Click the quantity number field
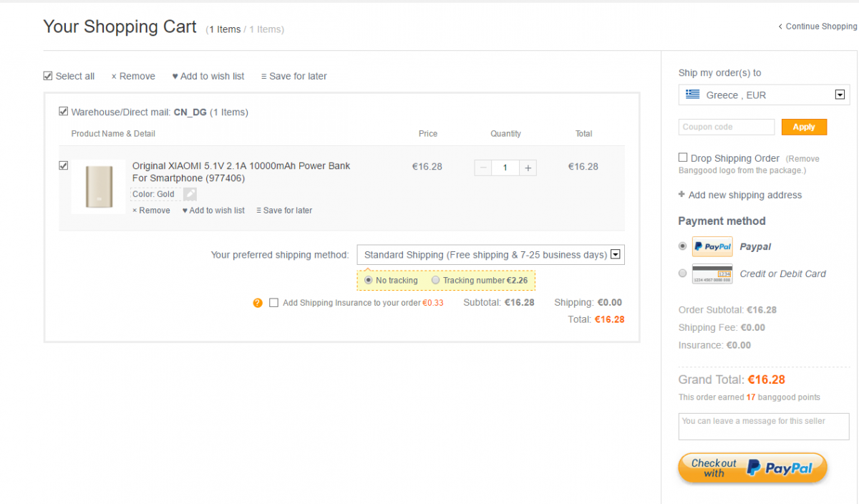The image size is (859, 504). (x=505, y=168)
